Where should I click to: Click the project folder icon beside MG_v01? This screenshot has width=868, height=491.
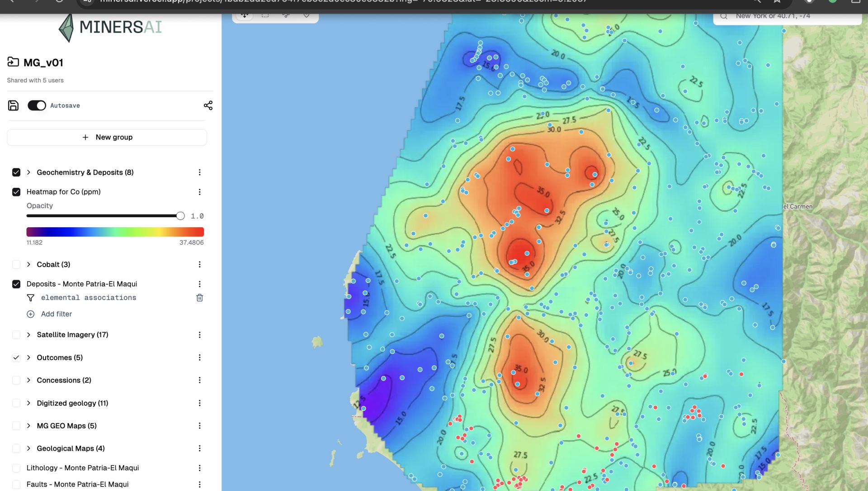[13, 62]
